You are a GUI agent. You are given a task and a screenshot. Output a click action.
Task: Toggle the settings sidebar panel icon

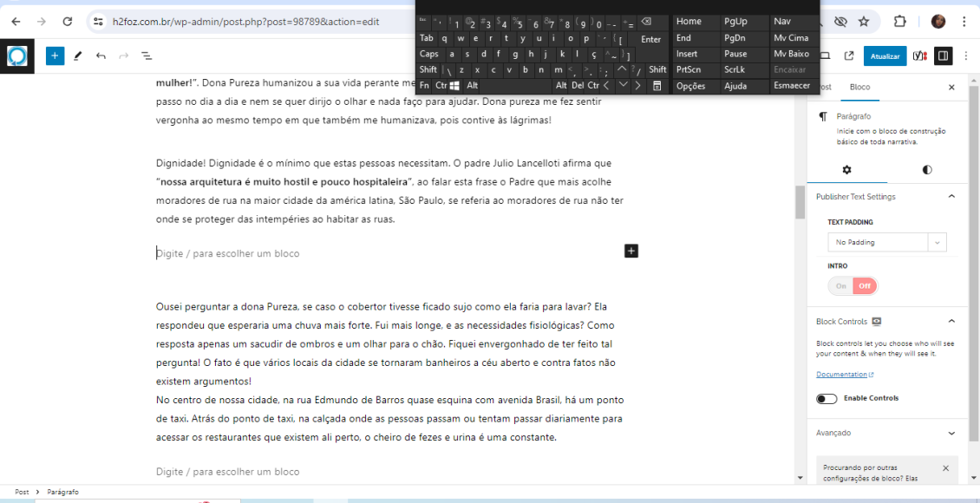(x=943, y=56)
